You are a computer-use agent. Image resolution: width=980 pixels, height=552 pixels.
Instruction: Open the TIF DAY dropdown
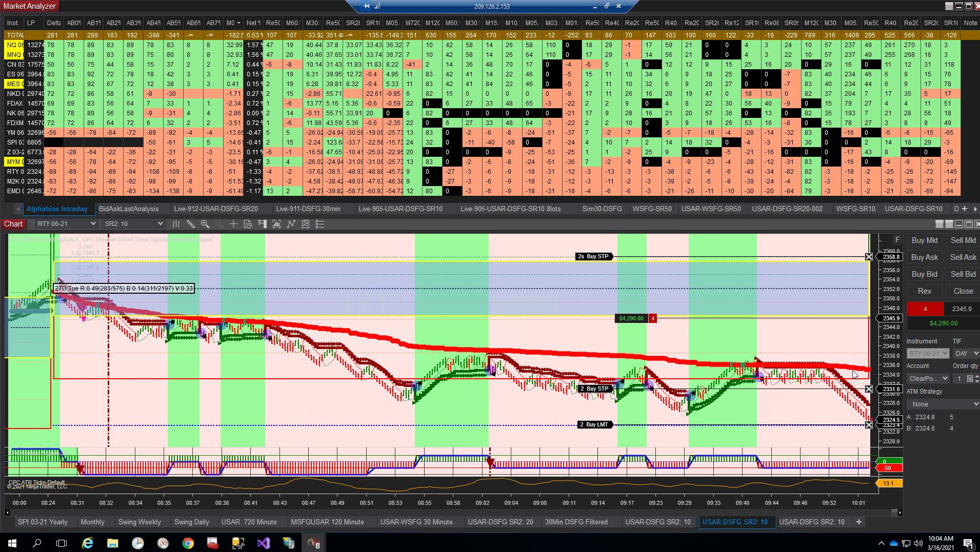[966, 353]
